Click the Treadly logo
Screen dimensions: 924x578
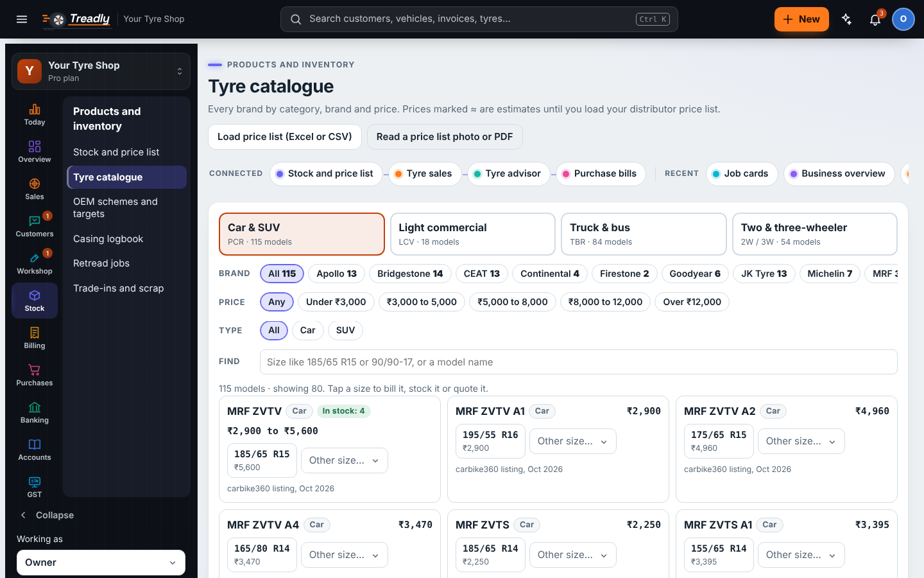(x=76, y=19)
